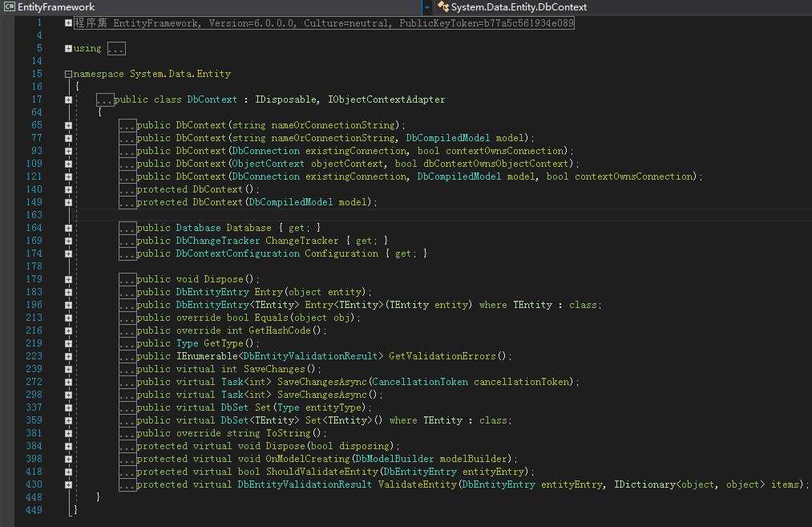Expand line 93 existingConnection constructor

[68, 151]
